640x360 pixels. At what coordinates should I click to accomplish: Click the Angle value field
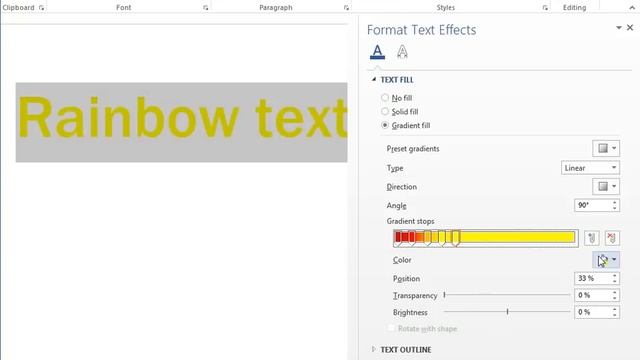click(592, 205)
